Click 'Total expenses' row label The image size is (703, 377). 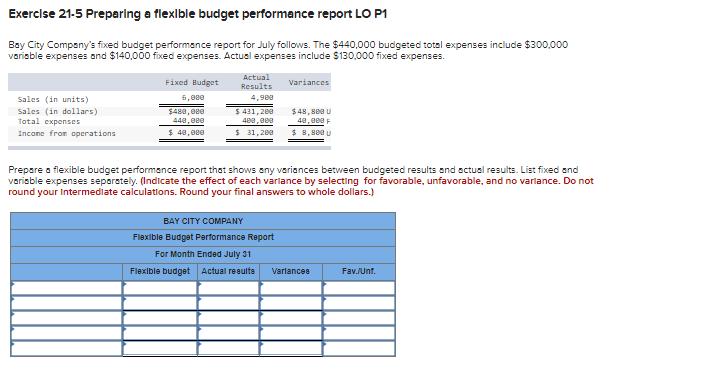click(49, 121)
